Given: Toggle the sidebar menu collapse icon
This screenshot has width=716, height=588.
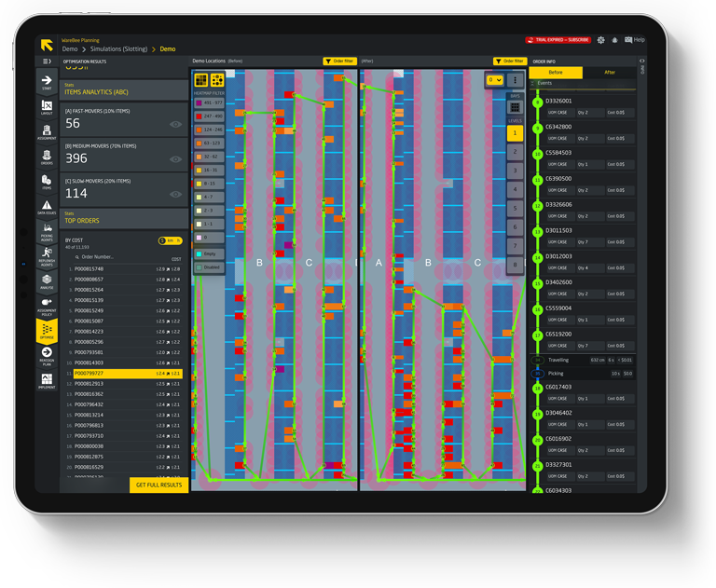Looking at the screenshot, I should (47, 62).
